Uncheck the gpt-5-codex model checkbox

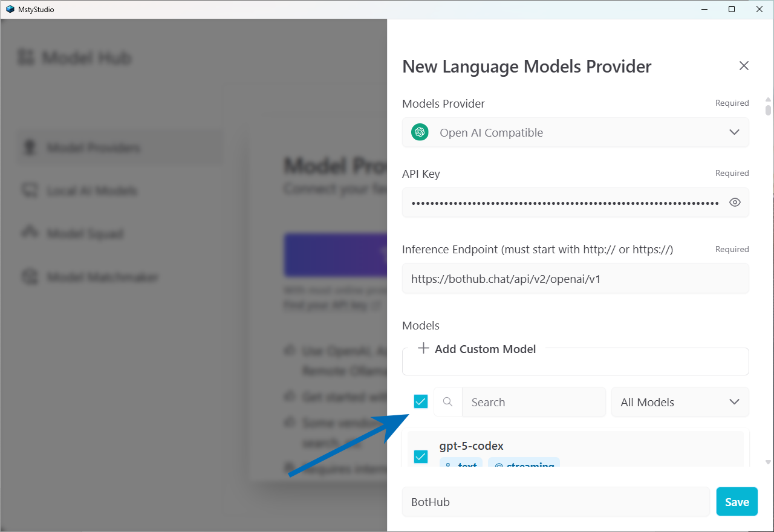pyautogui.click(x=421, y=456)
